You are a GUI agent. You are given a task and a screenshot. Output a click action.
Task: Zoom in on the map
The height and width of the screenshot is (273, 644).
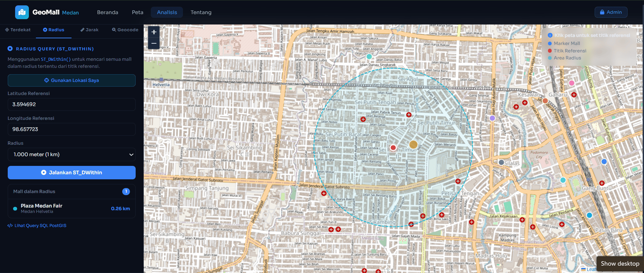[154, 32]
